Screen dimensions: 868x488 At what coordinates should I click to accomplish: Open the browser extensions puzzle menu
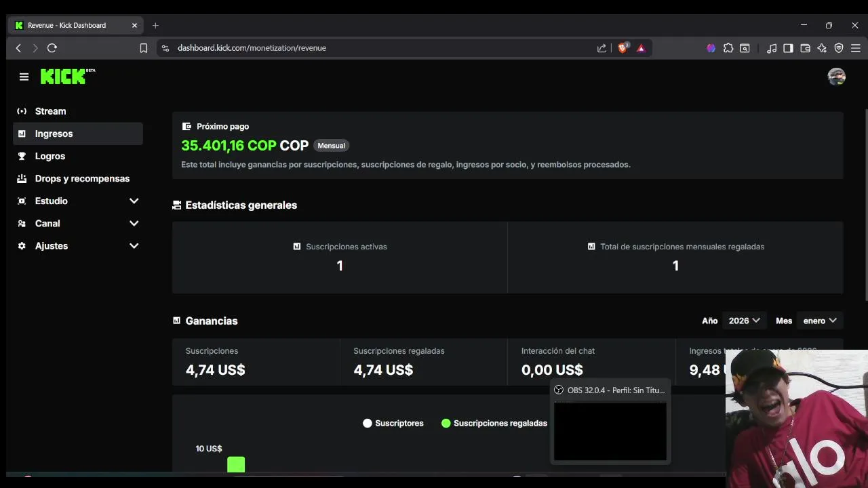[x=728, y=48]
